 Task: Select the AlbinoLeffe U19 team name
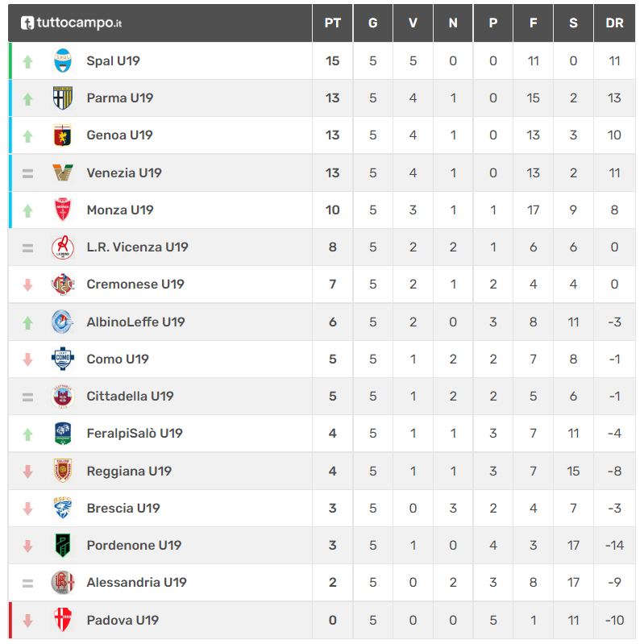coord(135,322)
